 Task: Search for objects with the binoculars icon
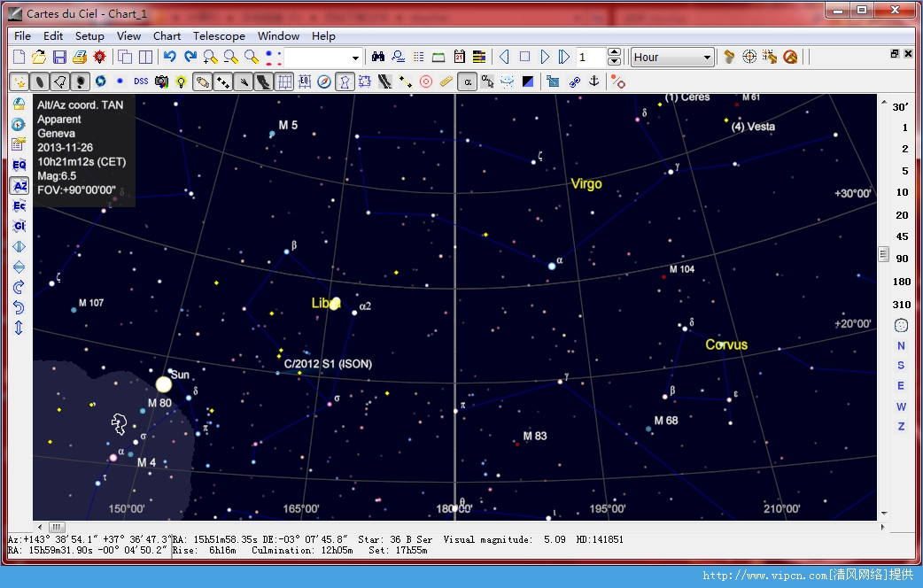[377, 57]
